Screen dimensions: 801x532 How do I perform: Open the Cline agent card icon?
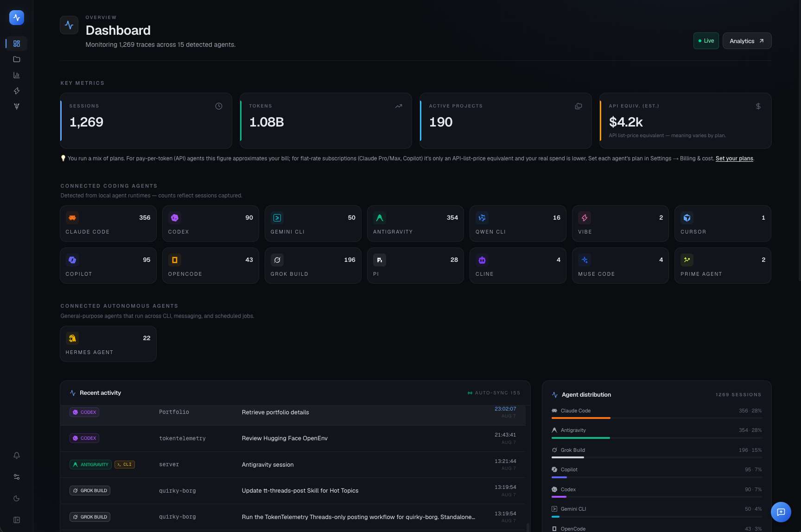point(482,260)
